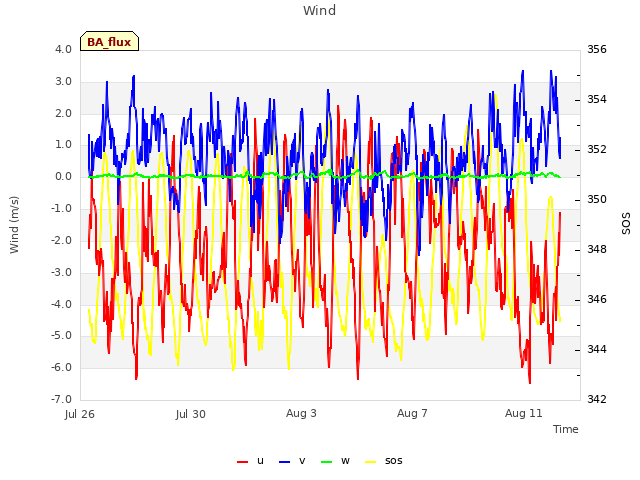Image resolution: width=640 pixels, height=480 pixels.
Task: Click the green w legend swatch
Action: 327,462
